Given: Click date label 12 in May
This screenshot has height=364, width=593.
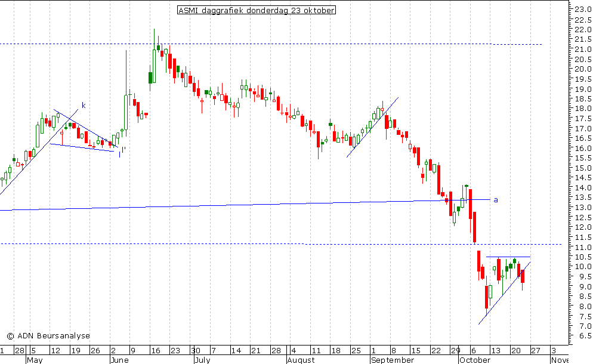Looking at the screenshot, I should pyautogui.click(x=55, y=351).
